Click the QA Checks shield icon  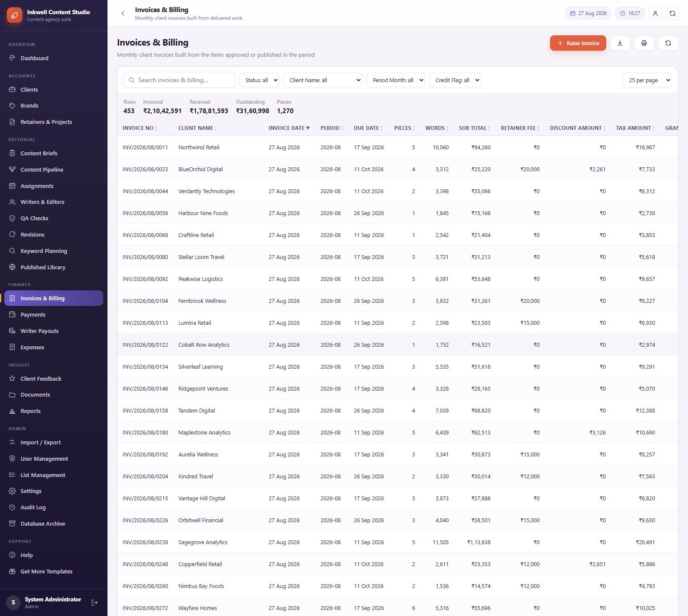tap(12, 218)
